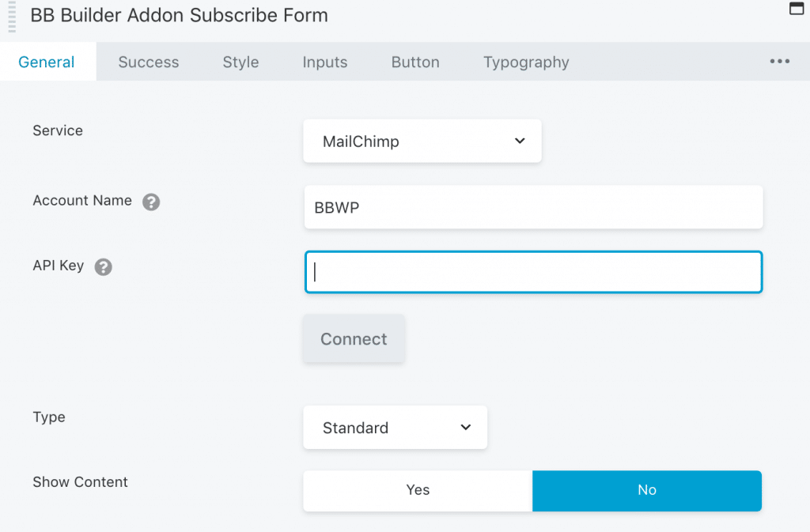This screenshot has height=532, width=810.
Task: Open the Button tab
Action: coord(415,62)
